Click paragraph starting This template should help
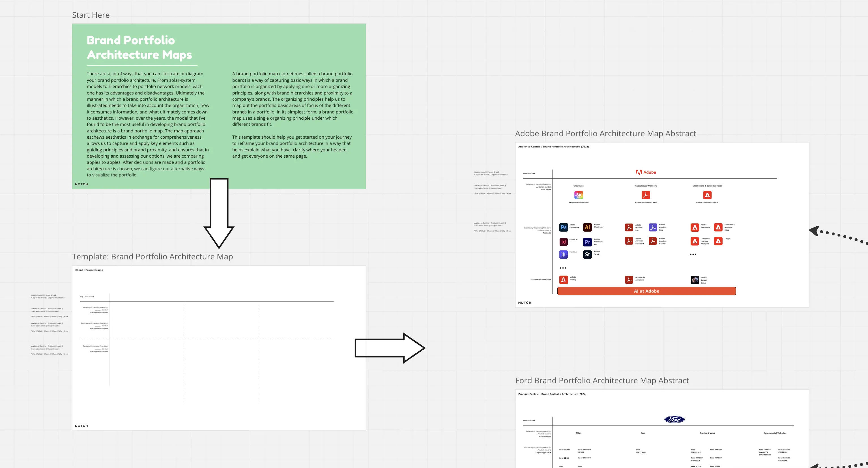The height and width of the screenshot is (468, 868). [292, 147]
